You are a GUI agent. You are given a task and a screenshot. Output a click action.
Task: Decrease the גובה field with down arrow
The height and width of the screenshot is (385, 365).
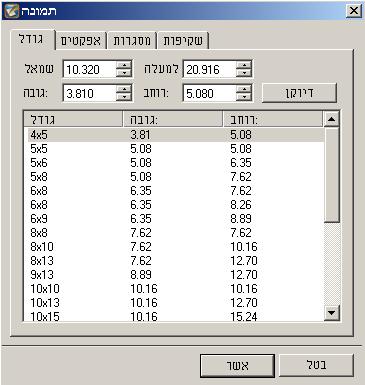(124, 97)
